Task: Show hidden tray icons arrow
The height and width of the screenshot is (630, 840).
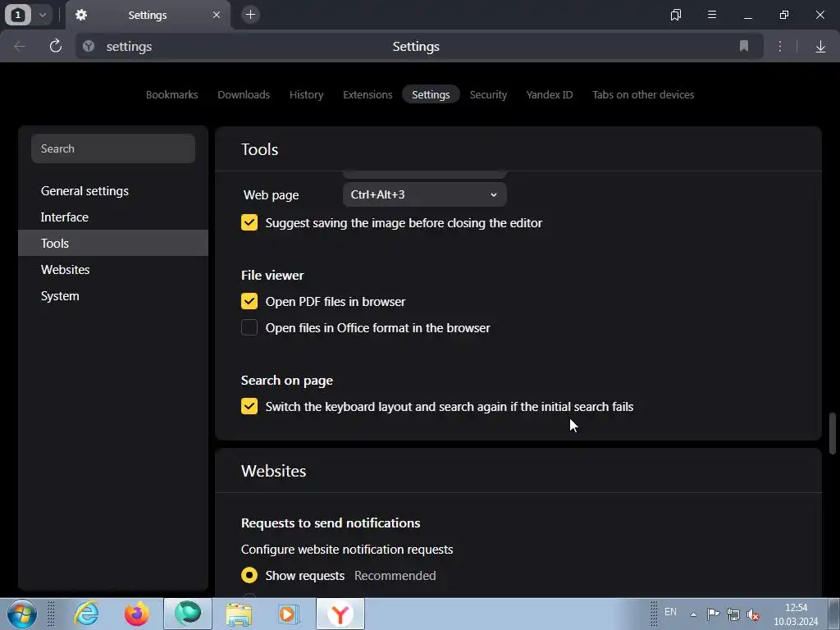Action: (693, 614)
